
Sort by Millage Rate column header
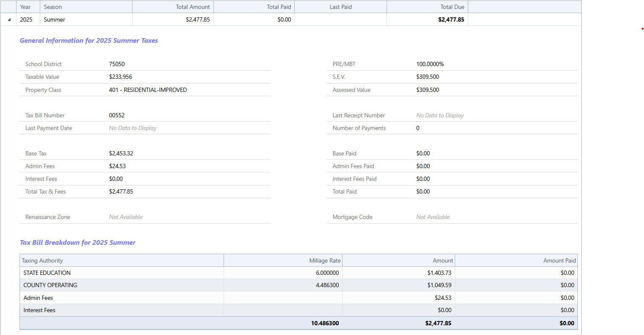(325, 260)
